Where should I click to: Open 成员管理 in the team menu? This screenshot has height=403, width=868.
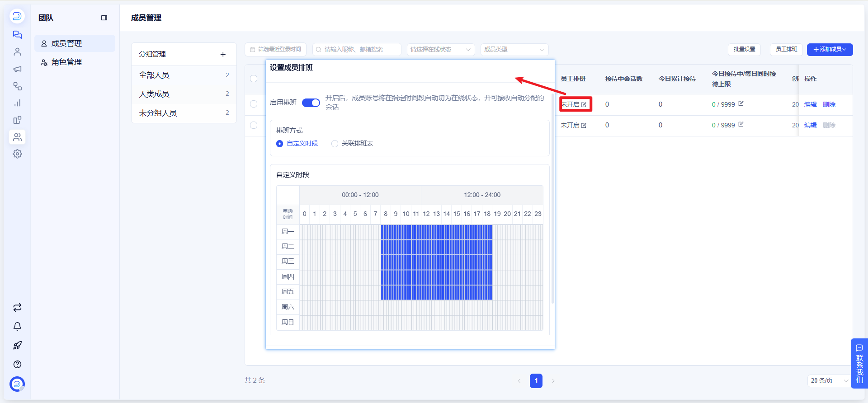(75, 43)
